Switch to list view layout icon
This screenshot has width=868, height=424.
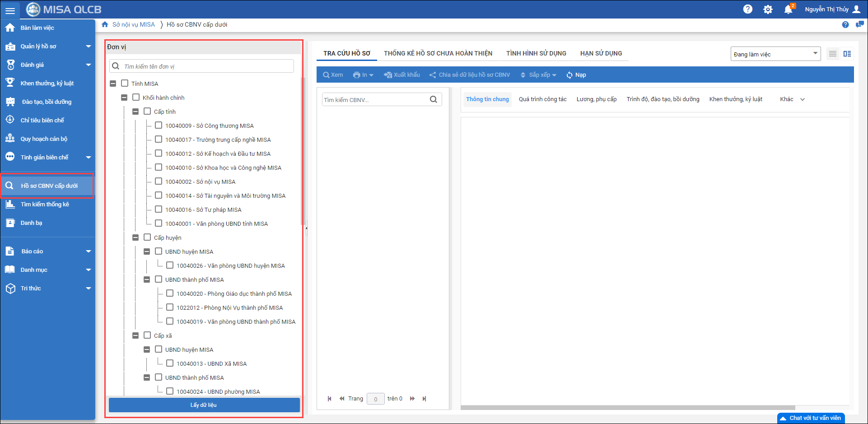(833, 54)
